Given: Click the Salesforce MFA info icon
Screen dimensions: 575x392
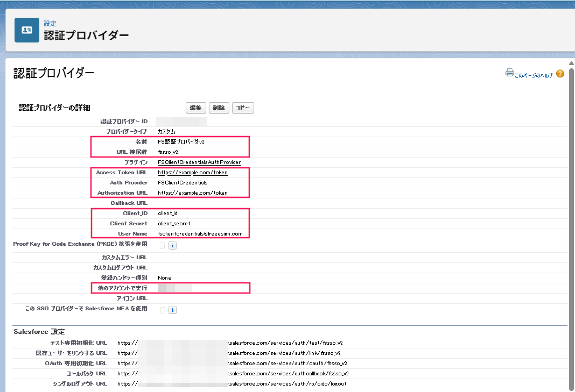Looking at the screenshot, I should 172,310.
